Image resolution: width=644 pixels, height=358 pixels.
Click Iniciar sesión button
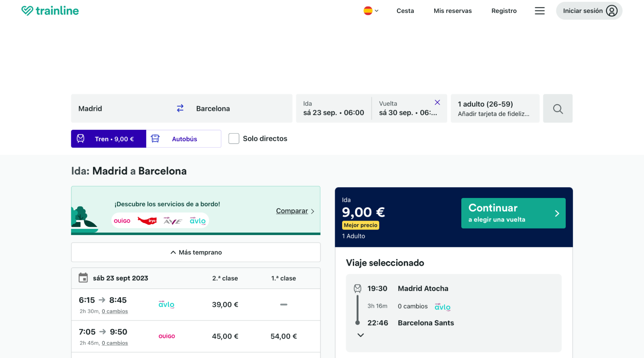point(589,11)
